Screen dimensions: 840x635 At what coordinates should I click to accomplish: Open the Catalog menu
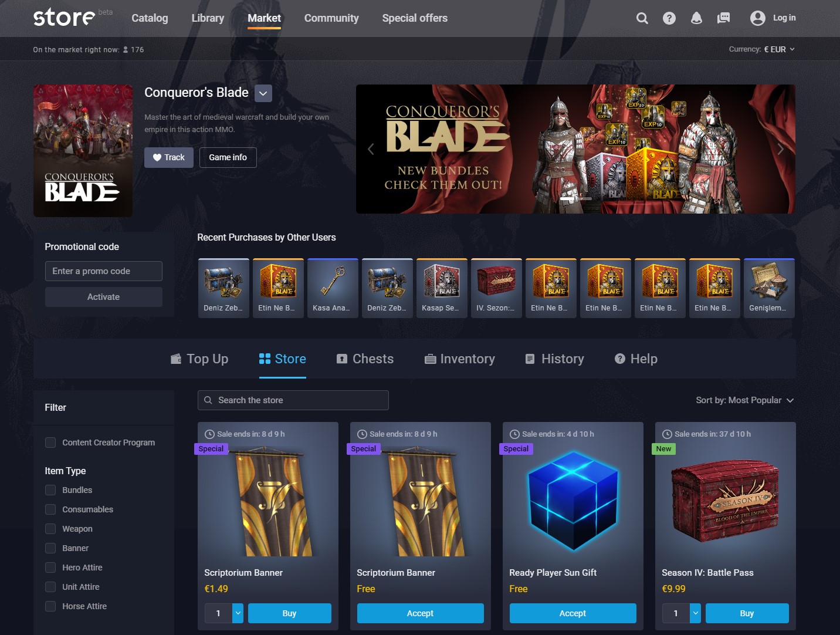point(150,18)
